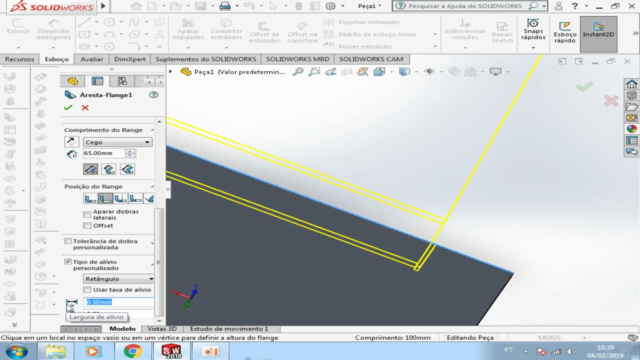
Task: Choose Bend Outside flange position
Action: click(120, 199)
